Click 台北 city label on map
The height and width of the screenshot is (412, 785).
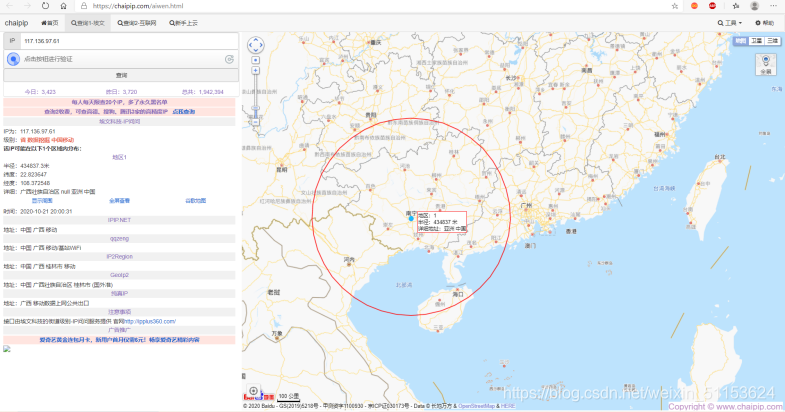[x=719, y=157]
